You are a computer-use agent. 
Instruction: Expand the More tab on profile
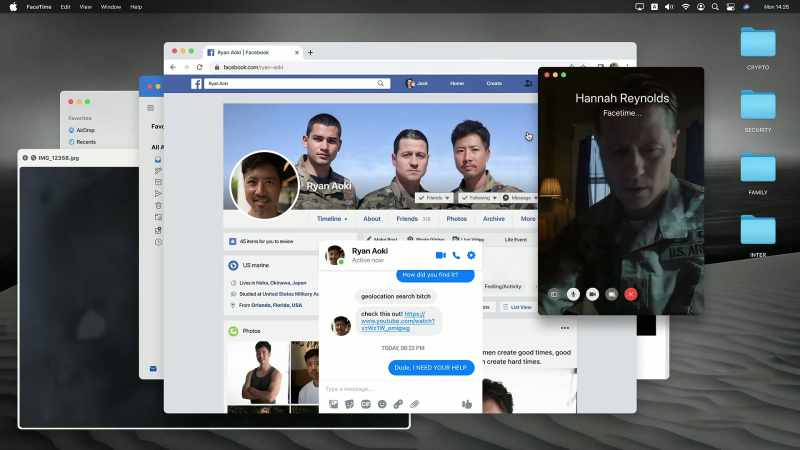click(528, 219)
